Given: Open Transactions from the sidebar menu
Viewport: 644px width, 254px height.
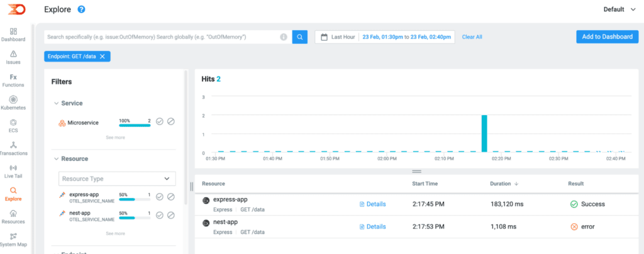Looking at the screenshot, I should click(13, 148).
